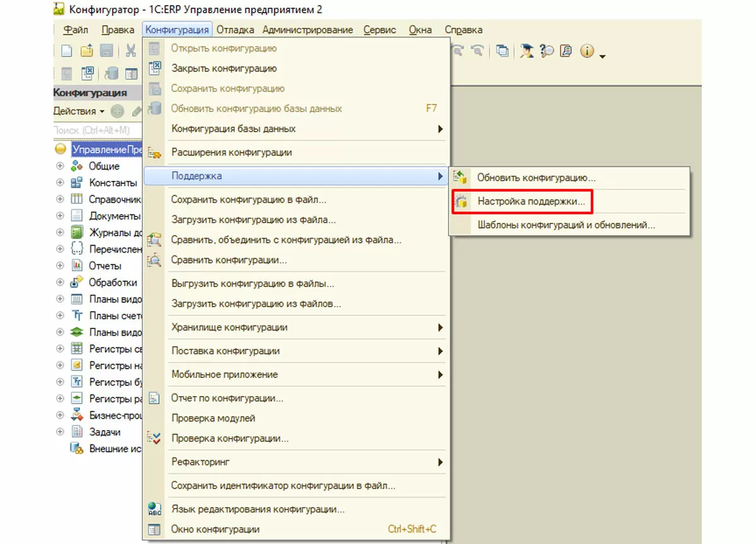Open the Syntax Assistant icon in toolbar
756x544 pixels.
[x=527, y=51]
